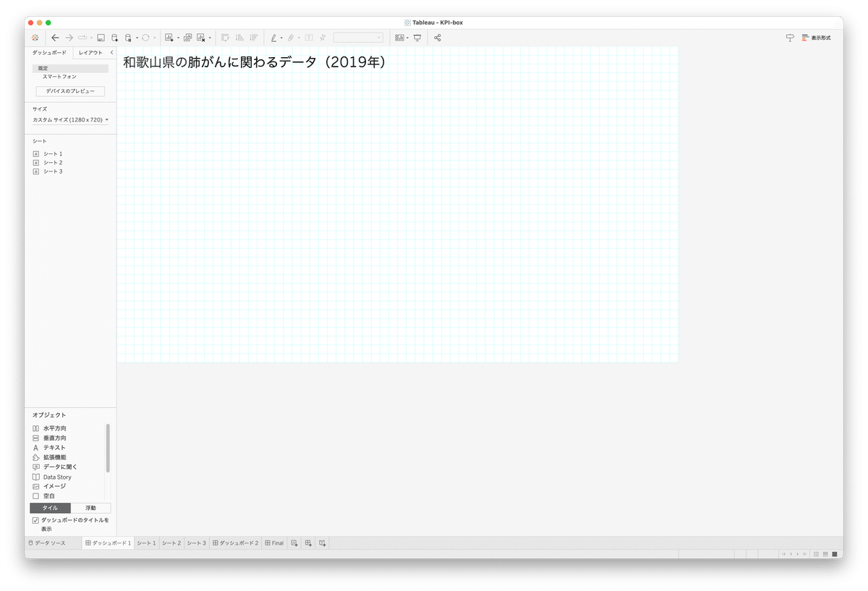Click the duplicate sheet toolbar icon
Screen dimensions: 868x591
[x=188, y=38]
